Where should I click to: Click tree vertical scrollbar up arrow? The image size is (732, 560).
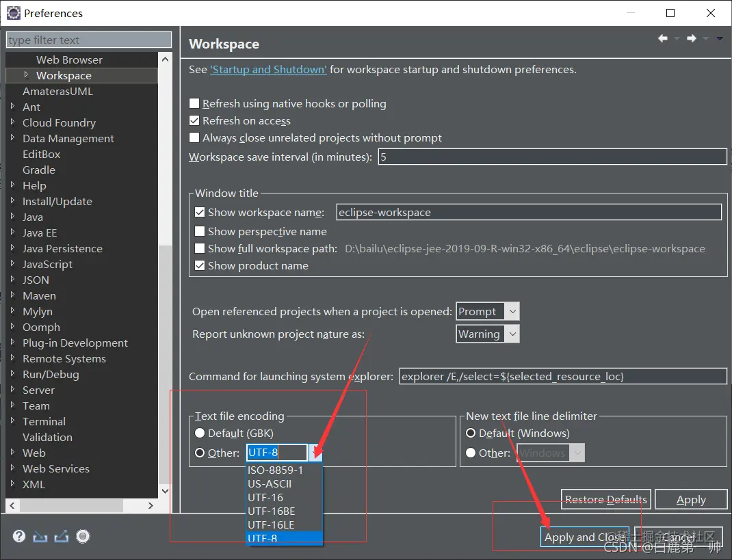click(x=165, y=59)
